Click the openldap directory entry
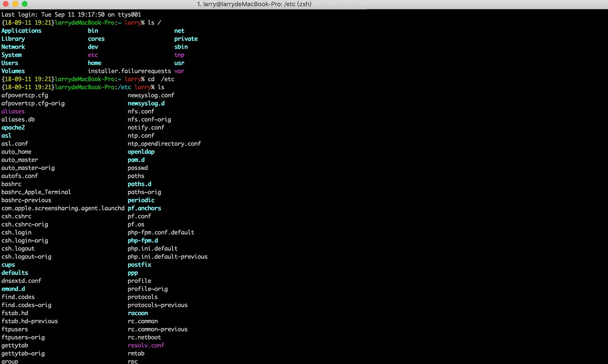The image size is (608, 364). (141, 151)
